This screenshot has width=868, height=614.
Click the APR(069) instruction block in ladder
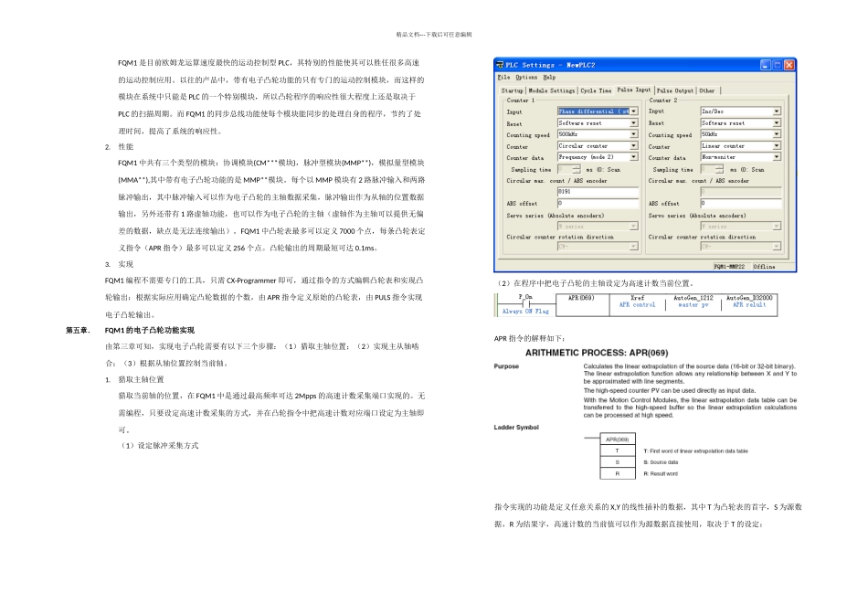[582, 304]
